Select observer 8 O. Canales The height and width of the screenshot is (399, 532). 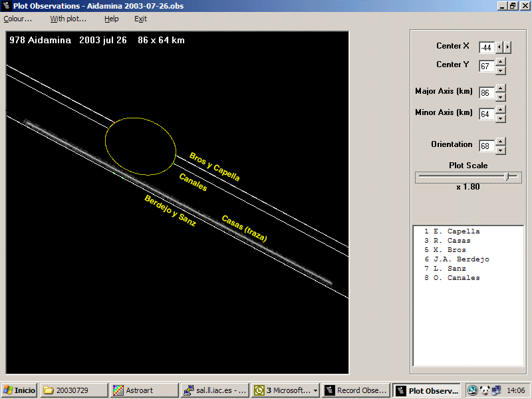tap(452, 278)
